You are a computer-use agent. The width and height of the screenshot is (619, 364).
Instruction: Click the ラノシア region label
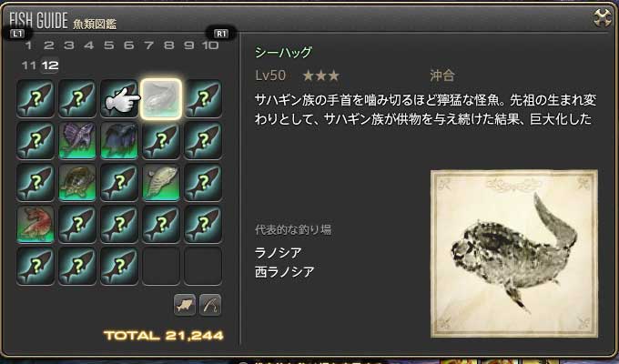[x=278, y=253]
